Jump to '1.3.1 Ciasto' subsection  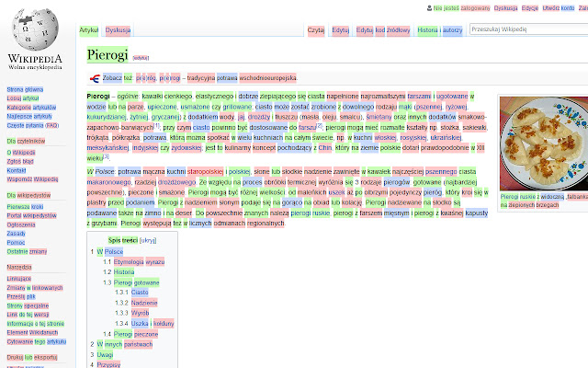coord(131,293)
